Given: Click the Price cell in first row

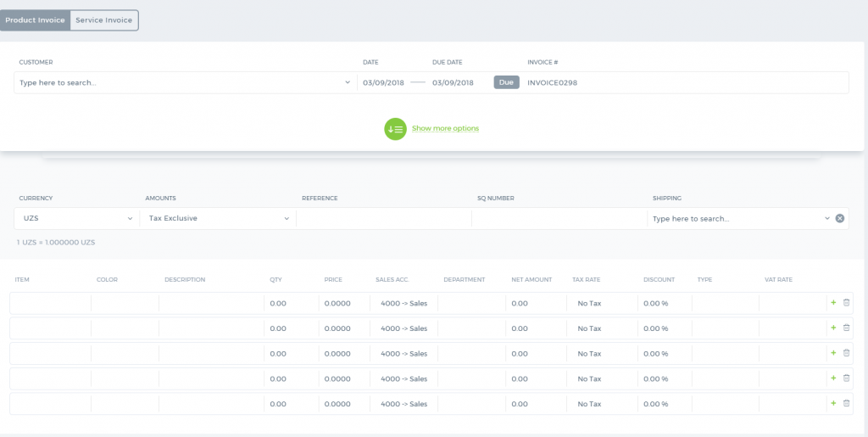Looking at the screenshot, I should (x=344, y=304).
